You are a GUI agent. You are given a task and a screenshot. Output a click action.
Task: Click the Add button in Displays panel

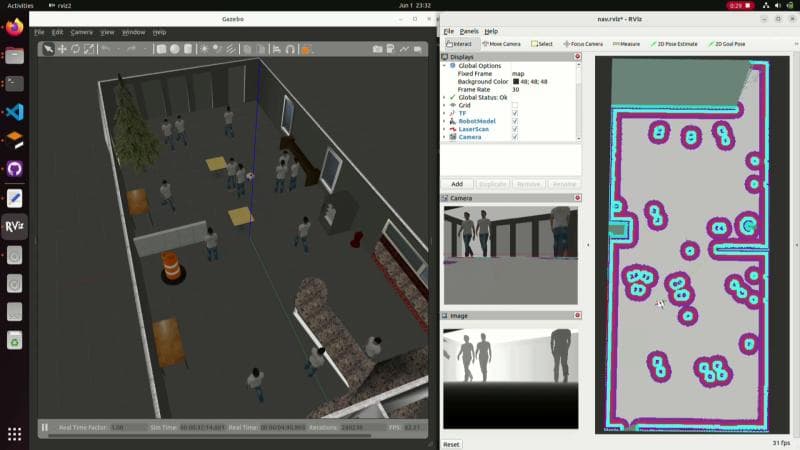pyautogui.click(x=457, y=184)
